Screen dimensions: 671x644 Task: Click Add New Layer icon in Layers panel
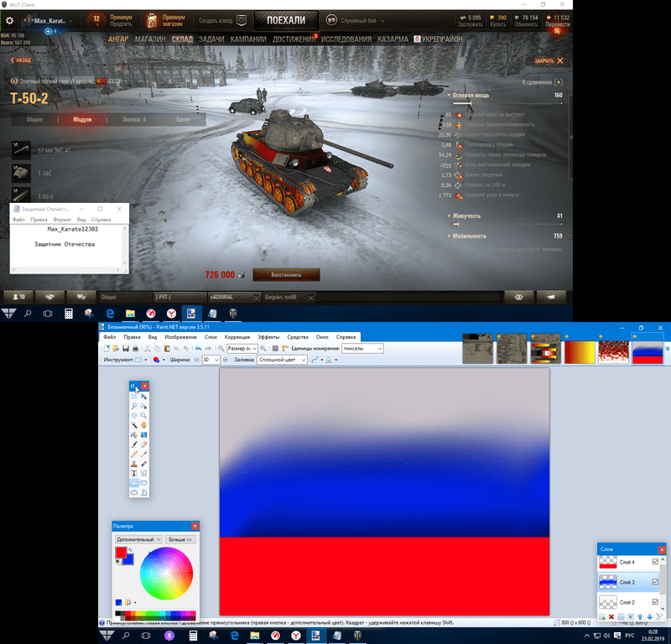602,616
